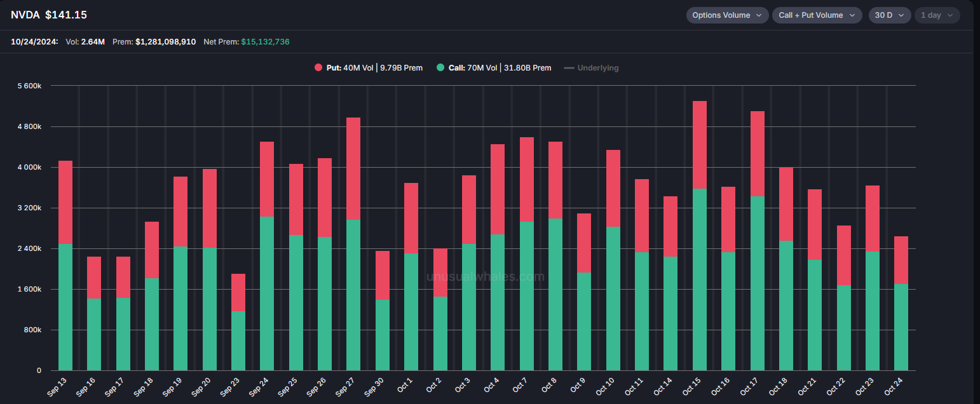Viewport: 980px width, 404px height.
Task: Click the Oct 14 x-axis label
Action: [663, 386]
